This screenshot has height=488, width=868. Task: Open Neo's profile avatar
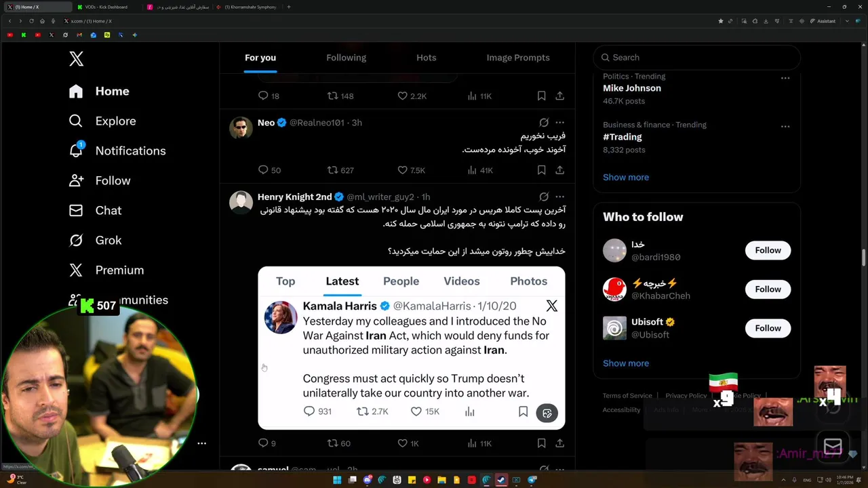click(x=241, y=127)
